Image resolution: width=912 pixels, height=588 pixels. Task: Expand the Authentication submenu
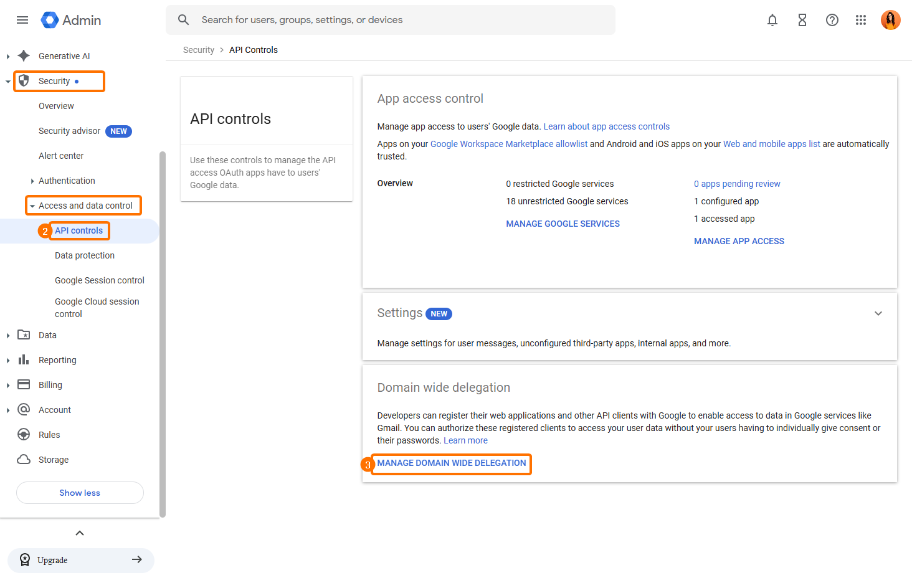pyautogui.click(x=32, y=181)
